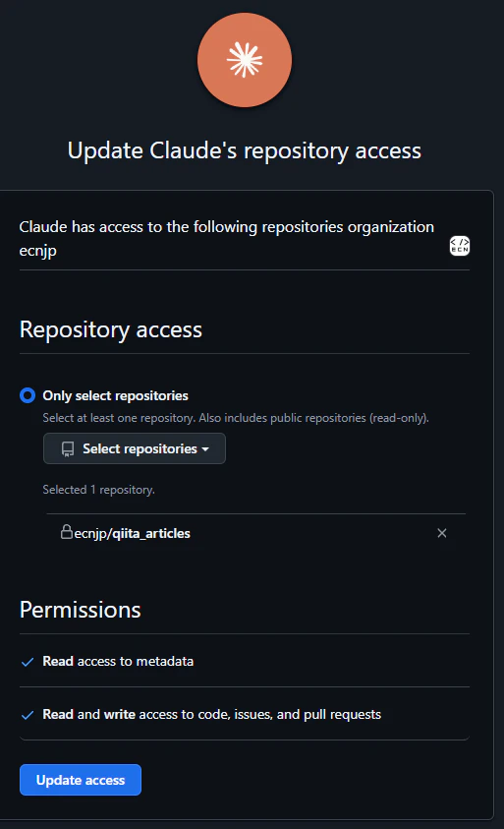Click the Update Claude's repository access title
This screenshot has height=829, width=504.
click(245, 150)
